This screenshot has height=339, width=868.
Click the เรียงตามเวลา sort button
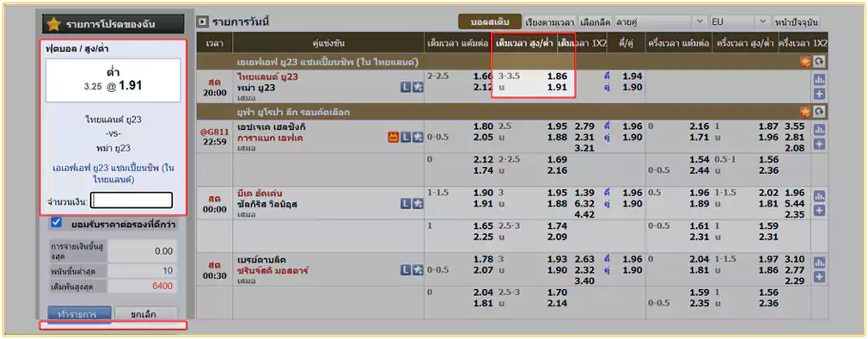click(550, 22)
